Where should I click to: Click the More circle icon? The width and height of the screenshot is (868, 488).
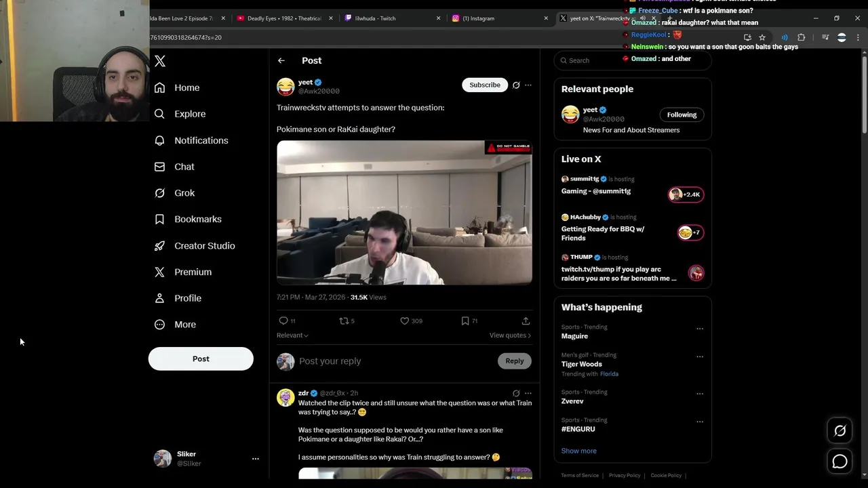coord(159,325)
